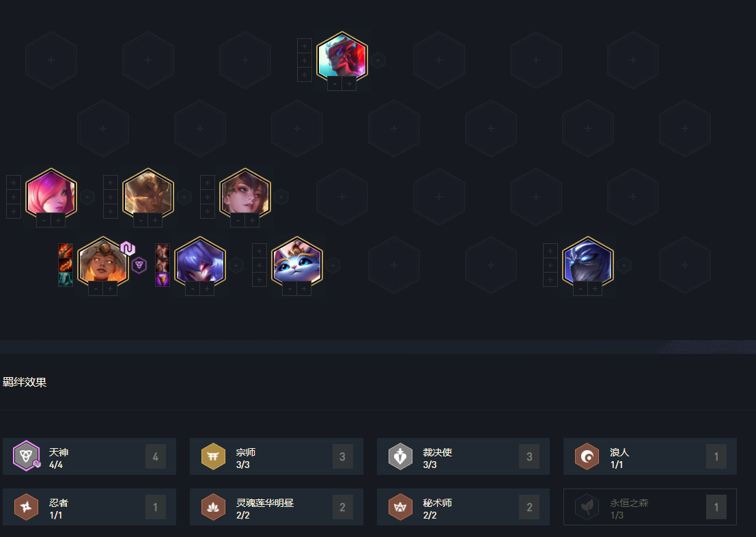756x537 pixels.
Task: Click the purple triangle item on the purple-haired champion
Action: coord(163,279)
